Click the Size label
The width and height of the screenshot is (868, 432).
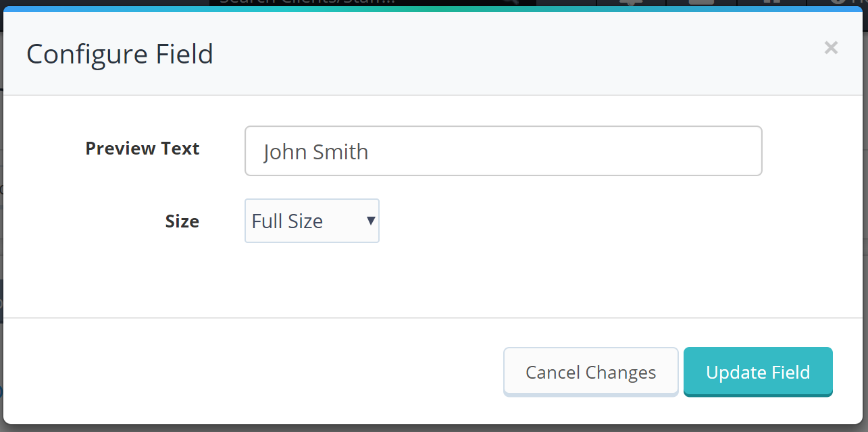[x=182, y=221]
